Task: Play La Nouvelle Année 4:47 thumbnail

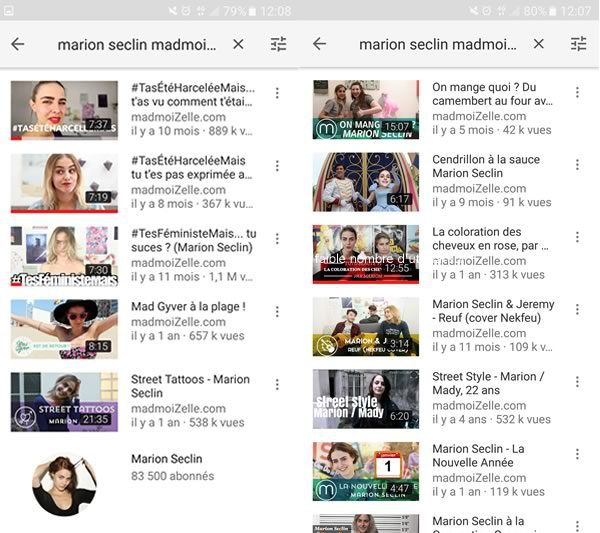Action: click(366, 471)
